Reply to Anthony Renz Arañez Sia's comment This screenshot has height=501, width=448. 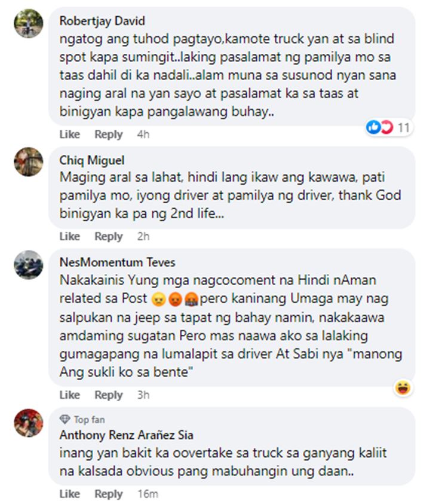109,494
